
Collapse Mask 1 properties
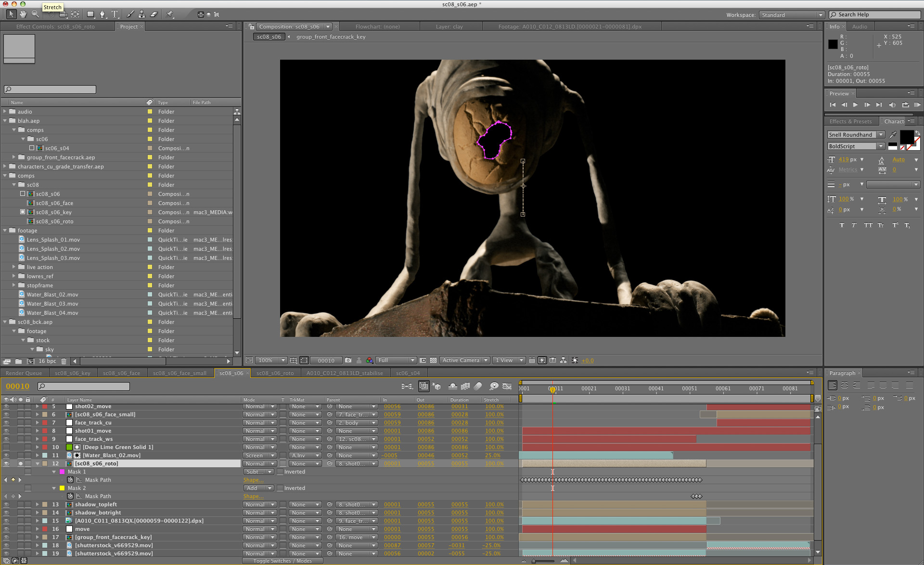54,472
